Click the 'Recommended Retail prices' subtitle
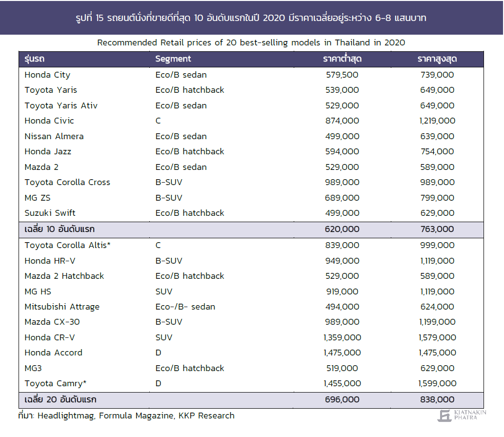The height and width of the screenshot is (437, 504). [x=251, y=43]
